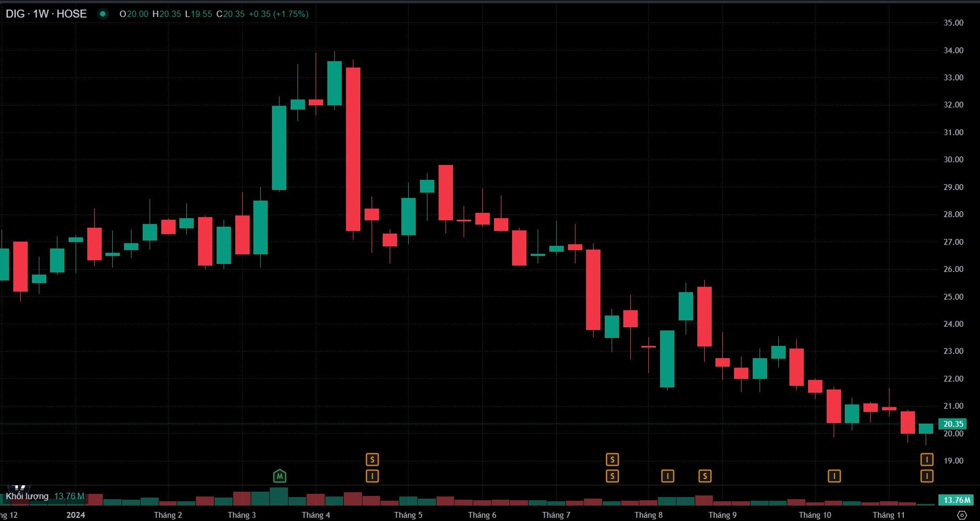
Task: Click the Tháng 6 time axis label
Action: 482,515
